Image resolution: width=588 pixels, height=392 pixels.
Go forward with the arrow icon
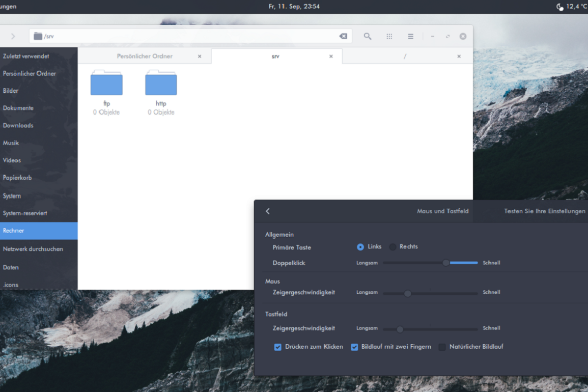(13, 36)
